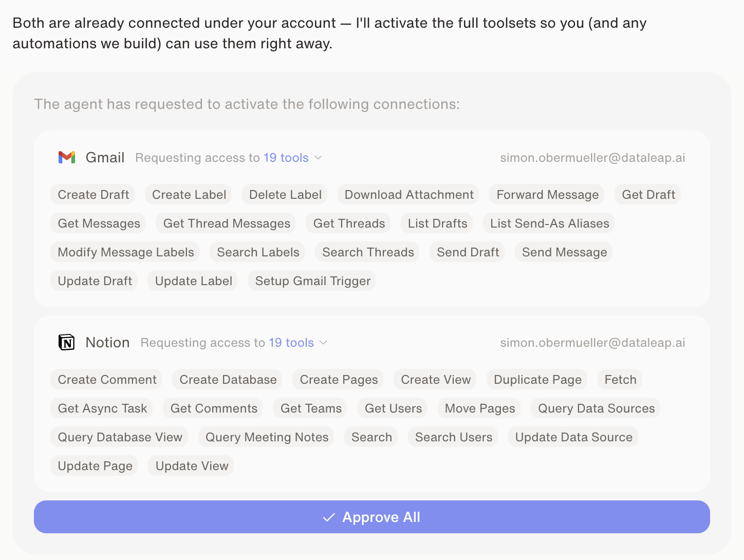Image resolution: width=744 pixels, height=560 pixels.
Task: Click the Notion logo icon
Action: [67, 342]
